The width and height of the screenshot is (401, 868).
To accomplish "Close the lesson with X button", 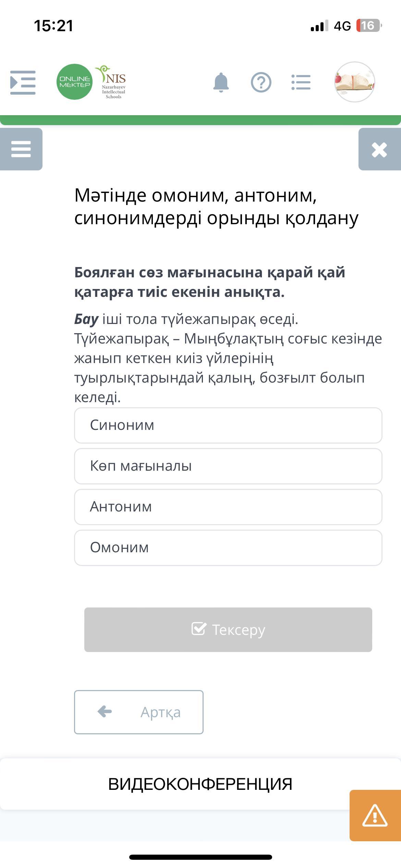I will tap(379, 149).
